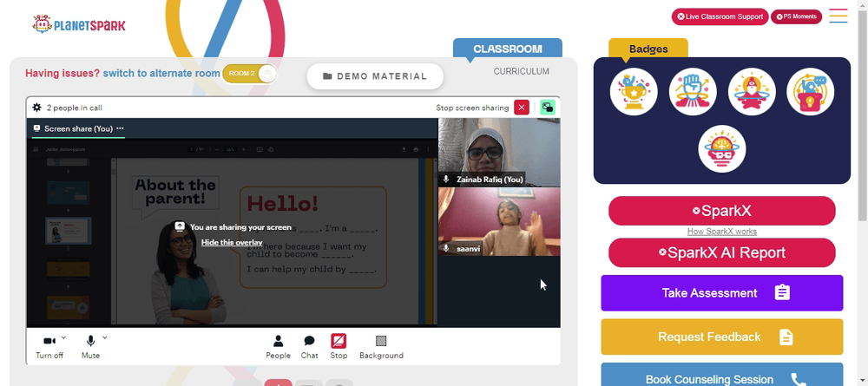
Task: Open How SparkX works link
Action: [x=722, y=232]
